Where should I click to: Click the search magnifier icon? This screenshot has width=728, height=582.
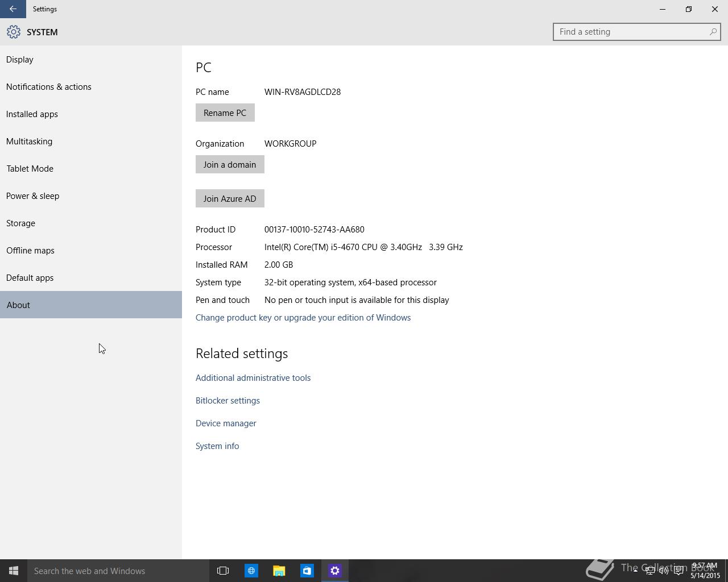[x=713, y=32]
